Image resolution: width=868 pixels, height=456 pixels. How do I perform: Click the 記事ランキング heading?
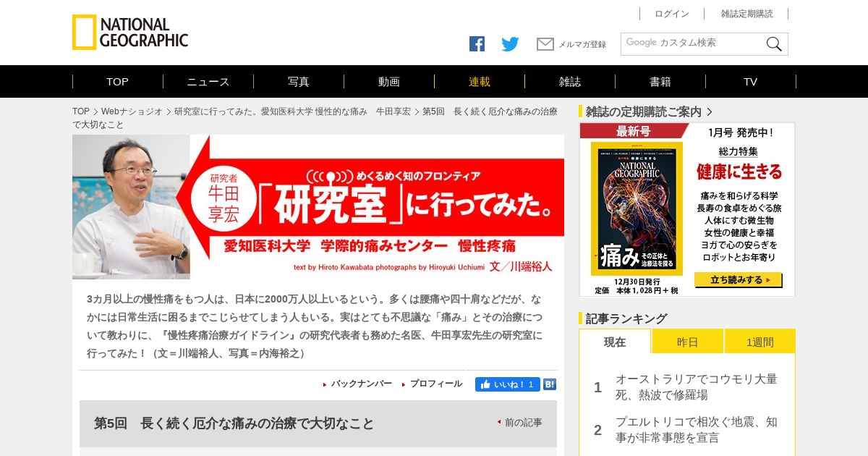(626, 318)
